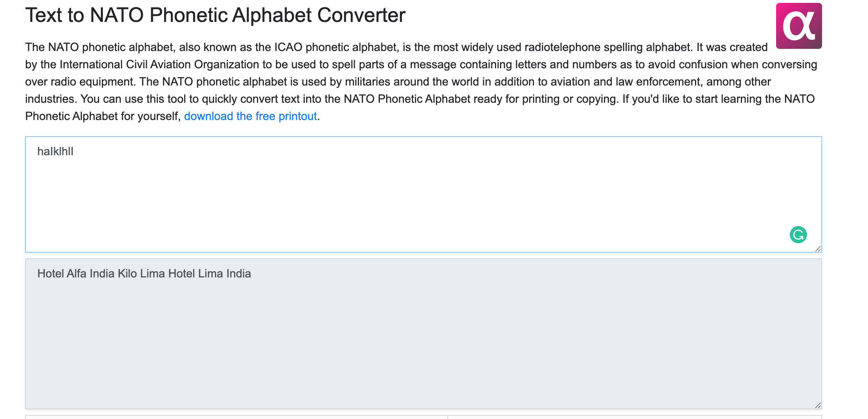Click the left panel edge at page bottom

click(236, 417)
